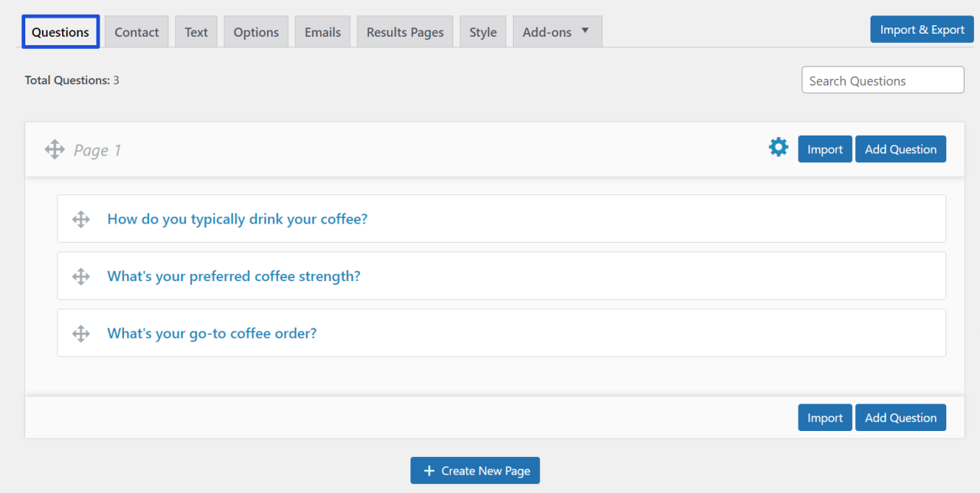Click Import in the Page 1 header

pos(825,149)
